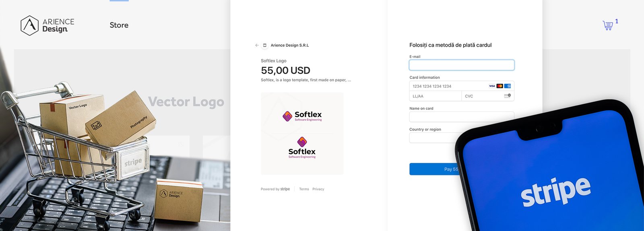Click the Softlex logo product thumbnail

point(302,134)
